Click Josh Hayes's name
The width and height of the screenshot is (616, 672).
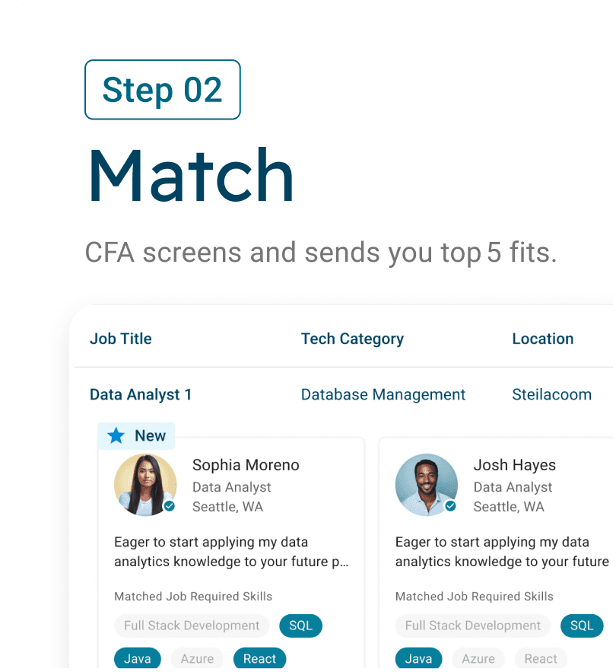(x=514, y=465)
